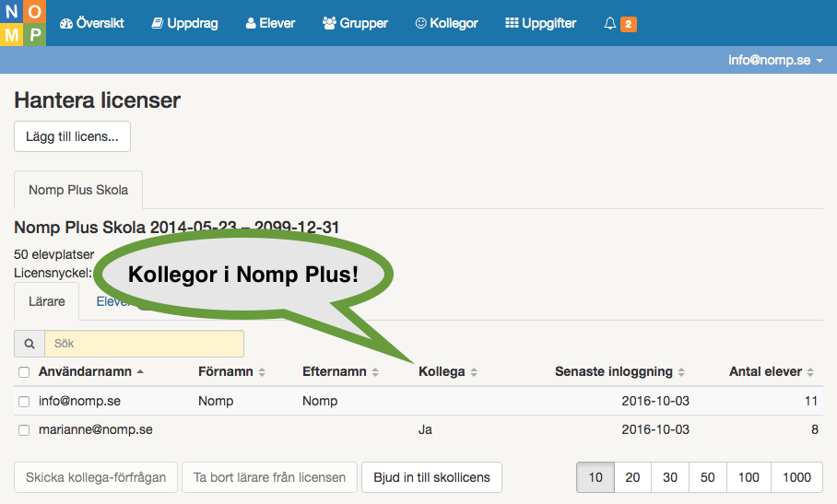Select the Nomp Plus Skola tab
The height and width of the screenshot is (504, 837).
(x=78, y=190)
